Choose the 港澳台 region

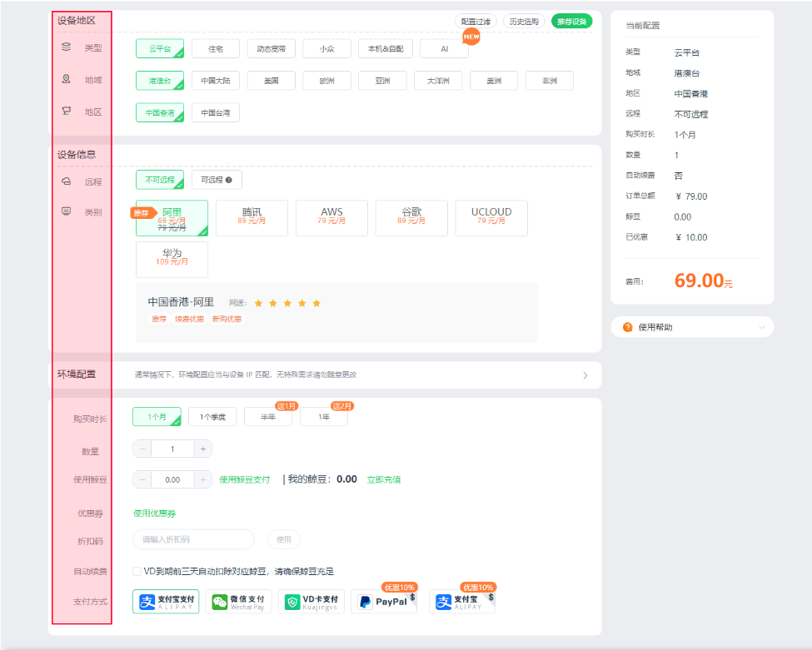pyautogui.click(x=160, y=81)
